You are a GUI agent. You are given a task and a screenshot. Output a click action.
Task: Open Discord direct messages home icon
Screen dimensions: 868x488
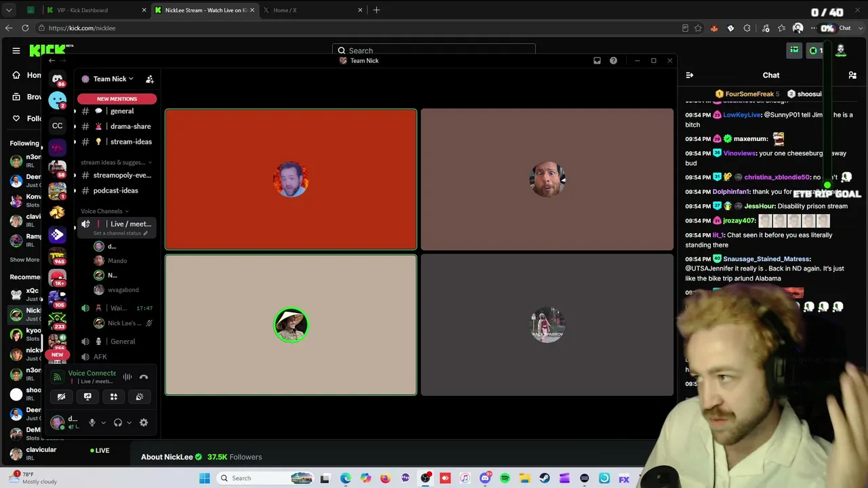click(x=58, y=79)
